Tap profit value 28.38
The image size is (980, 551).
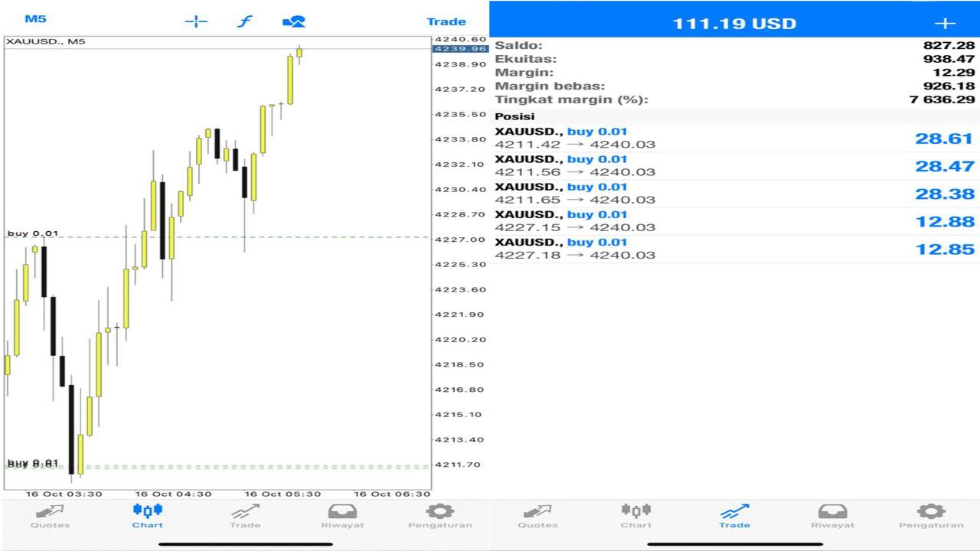tap(945, 194)
